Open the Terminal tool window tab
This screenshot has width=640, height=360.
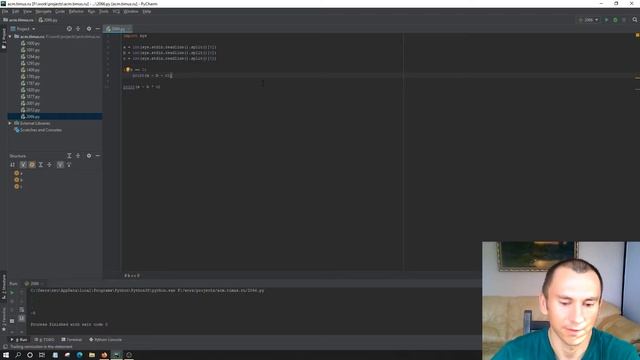(x=72, y=340)
